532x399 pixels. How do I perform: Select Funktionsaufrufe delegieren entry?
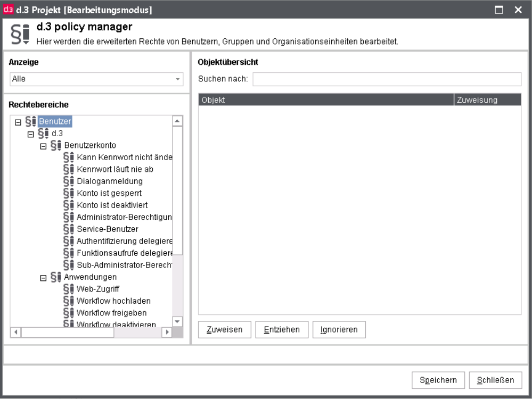[125, 253]
